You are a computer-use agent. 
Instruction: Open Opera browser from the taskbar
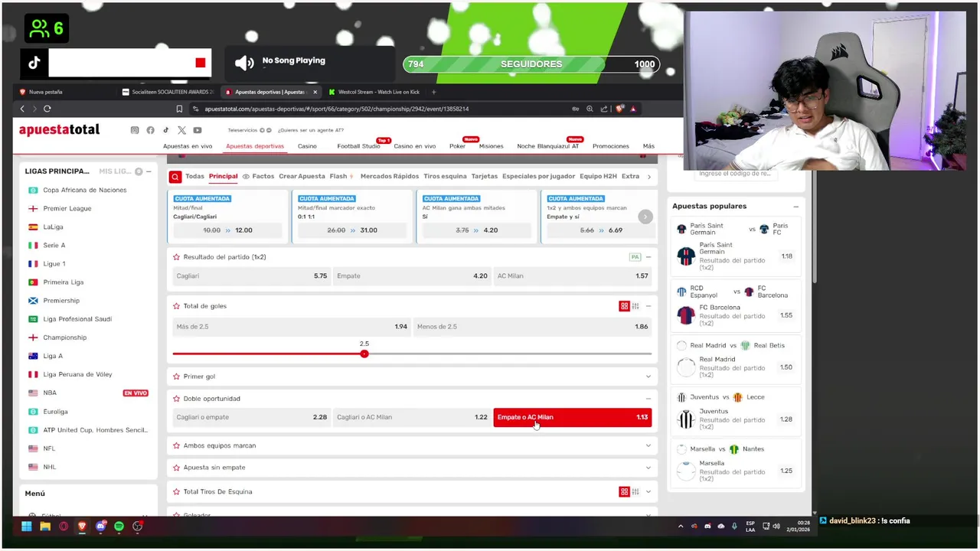[x=64, y=527]
